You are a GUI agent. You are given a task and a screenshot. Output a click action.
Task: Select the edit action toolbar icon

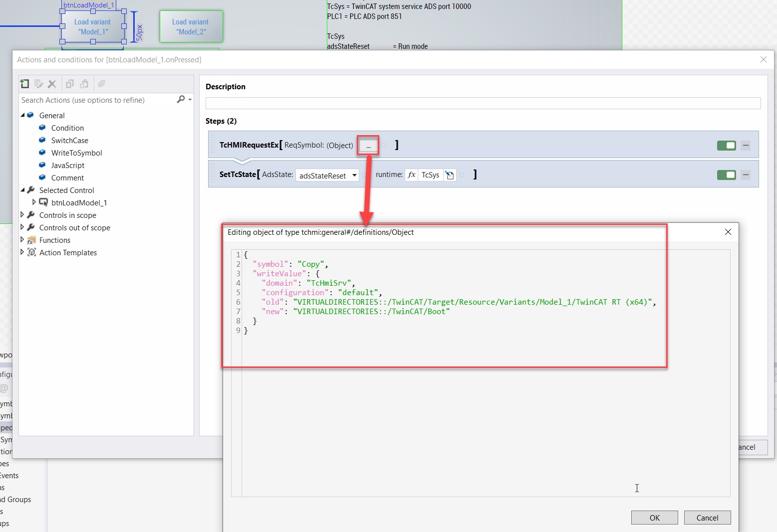pyautogui.click(x=39, y=84)
